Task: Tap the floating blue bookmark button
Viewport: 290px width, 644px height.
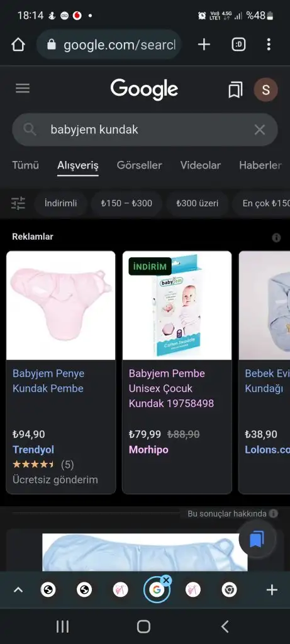Action: coord(257,539)
